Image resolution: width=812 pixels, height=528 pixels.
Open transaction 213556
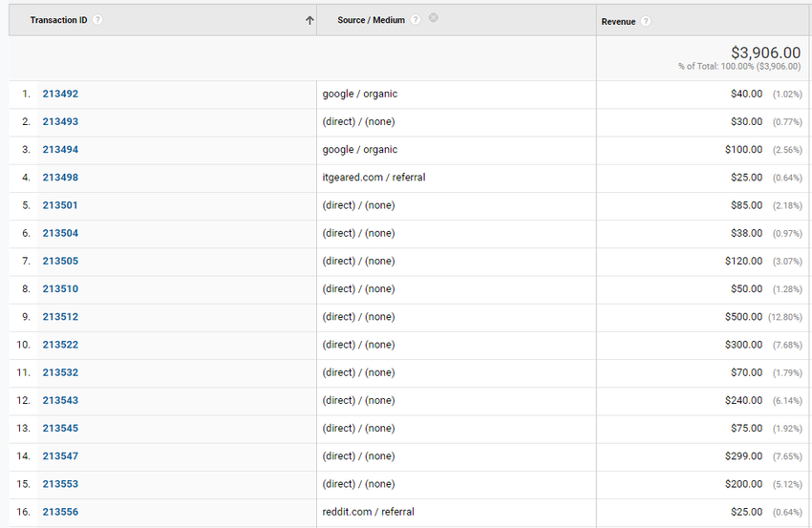click(60, 512)
